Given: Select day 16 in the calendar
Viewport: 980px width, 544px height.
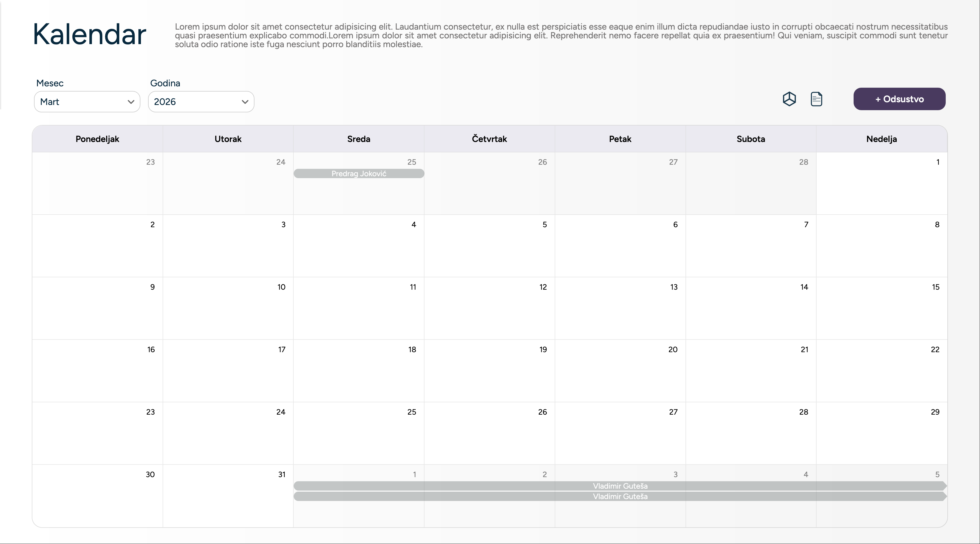Looking at the screenshot, I should click(97, 371).
